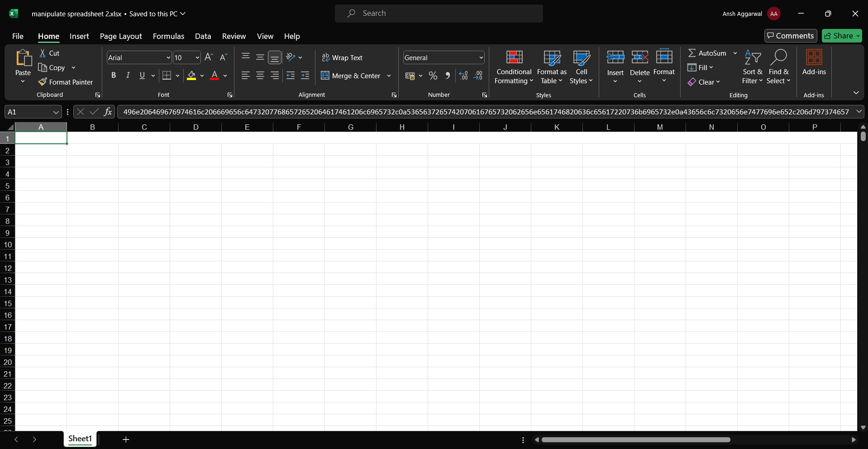Align text to the right
This screenshot has height=449, width=868.
coord(275,76)
